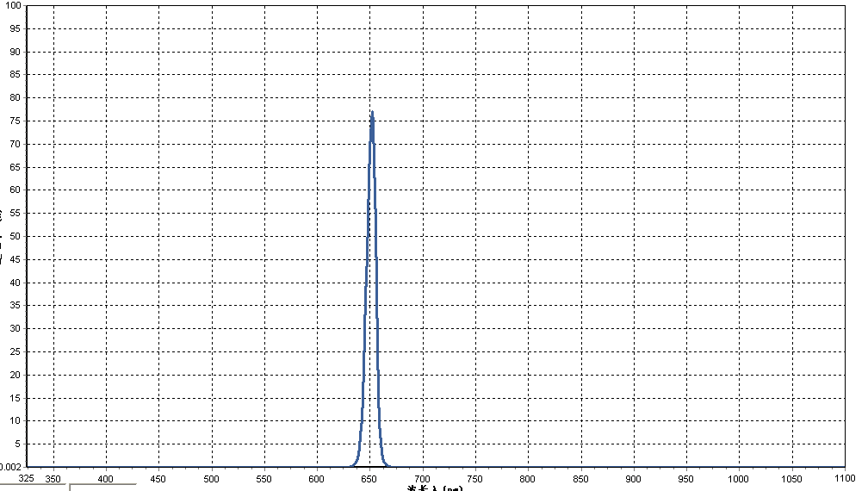
Task: Click the peak of the blue spectrum curve
Action: pyautogui.click(x=372, y=113)
